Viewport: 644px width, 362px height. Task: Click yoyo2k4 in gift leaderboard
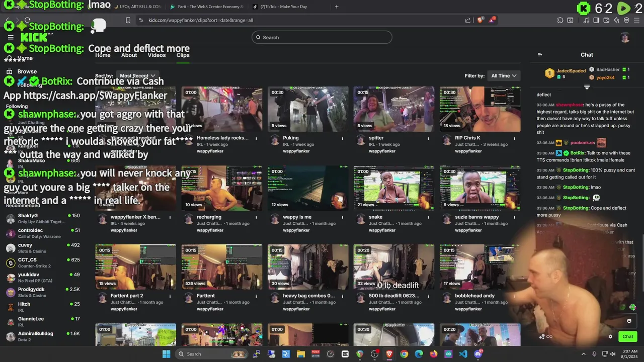click(x=605, y=78)
